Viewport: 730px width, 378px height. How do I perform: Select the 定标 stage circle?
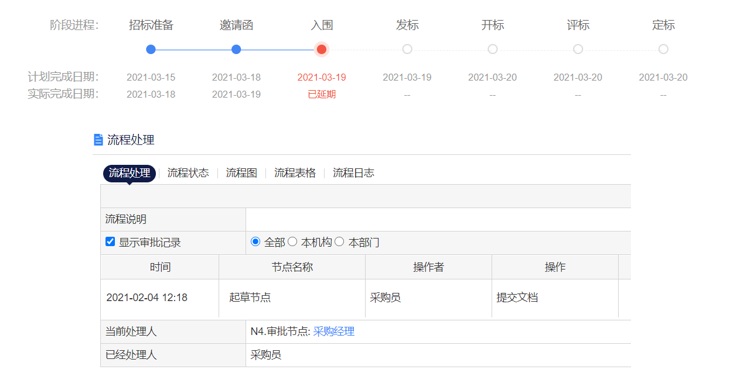663,49
